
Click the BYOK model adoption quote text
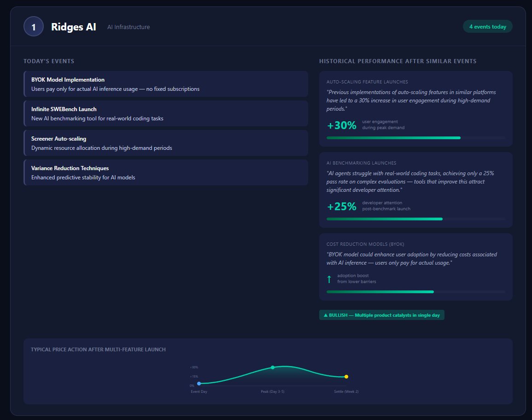click(x=412, y=259)
